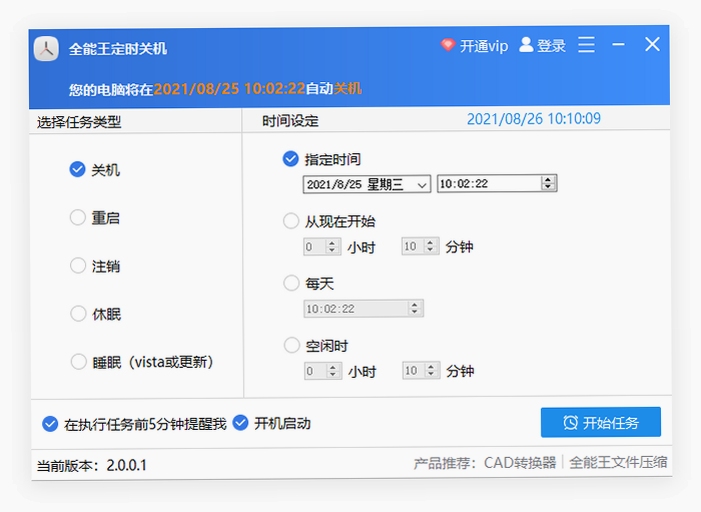This screenshot has width=701, height=512.
Task: Click the 空闲时 minutes spinner
Action: (x=431, y=370)
